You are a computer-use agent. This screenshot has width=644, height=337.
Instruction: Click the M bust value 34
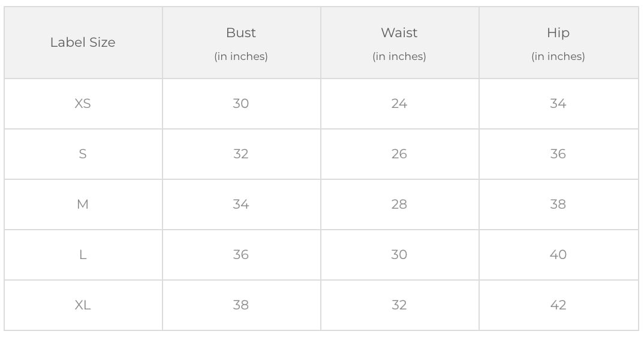[241, 204]
